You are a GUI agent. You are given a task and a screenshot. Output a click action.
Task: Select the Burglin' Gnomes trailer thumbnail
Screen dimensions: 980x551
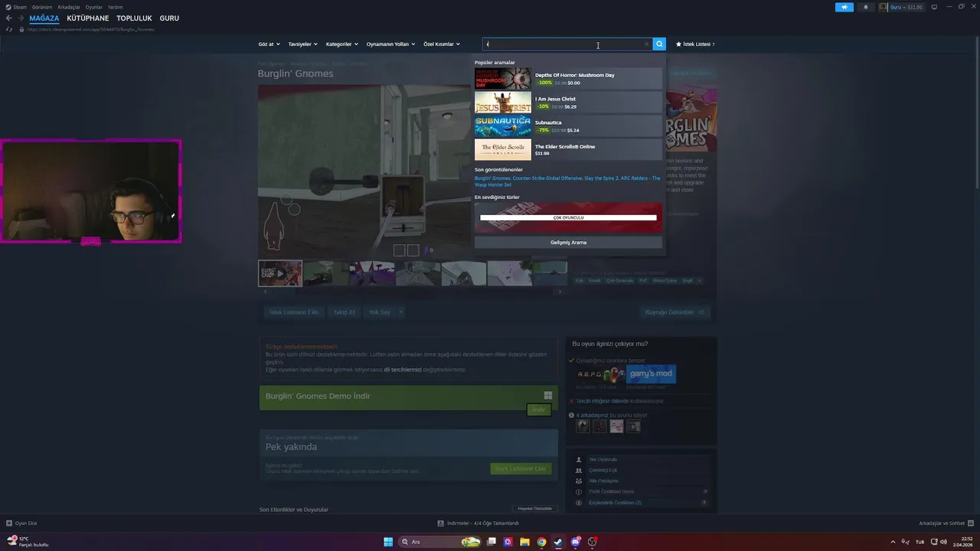[280, 273]
